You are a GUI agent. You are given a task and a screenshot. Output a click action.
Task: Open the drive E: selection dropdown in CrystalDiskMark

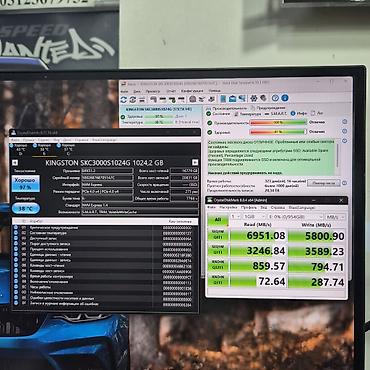coord(296,217)
